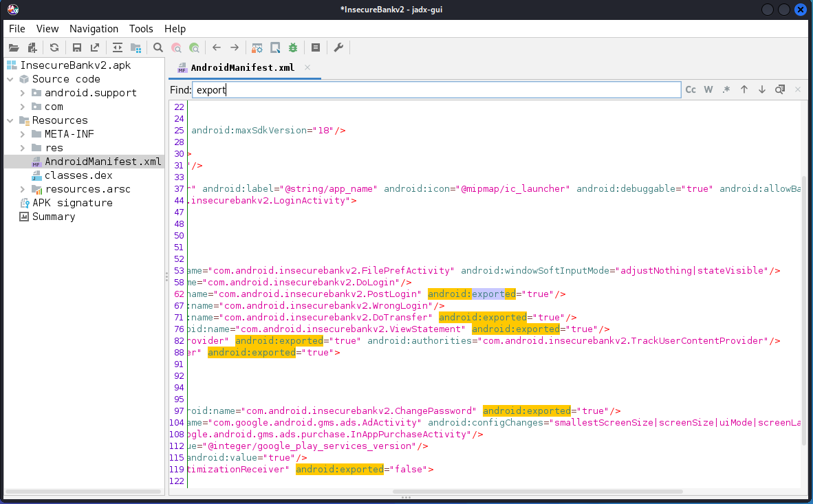The height and width of the screenshot is (504, 813).
Task: Open debugger with the green bug icon
Action: tap(293, 47)
